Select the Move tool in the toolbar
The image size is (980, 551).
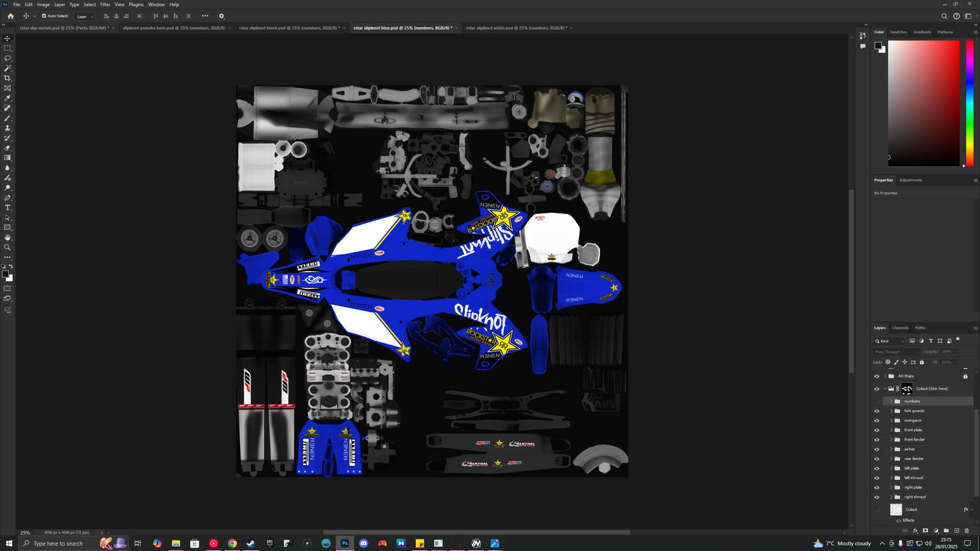(7, 39)
